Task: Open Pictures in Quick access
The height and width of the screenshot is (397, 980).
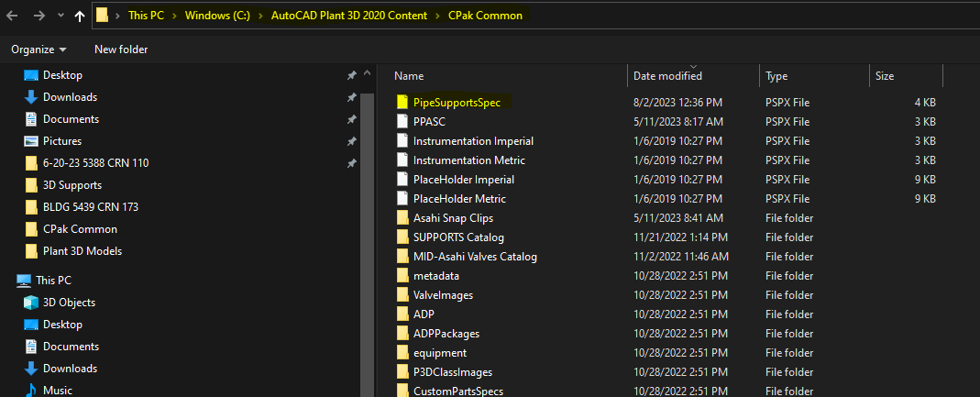Action: click(61, 140)
